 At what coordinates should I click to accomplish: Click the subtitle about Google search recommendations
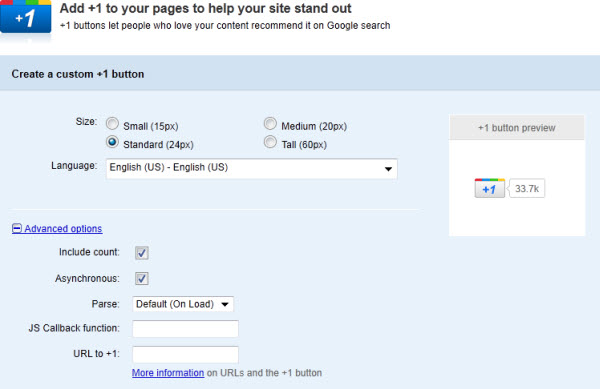pos(225,26)
